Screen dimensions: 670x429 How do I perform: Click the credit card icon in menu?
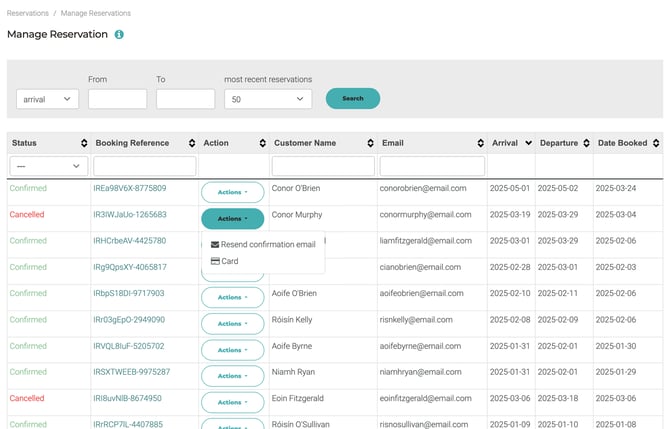pos(215,261)
